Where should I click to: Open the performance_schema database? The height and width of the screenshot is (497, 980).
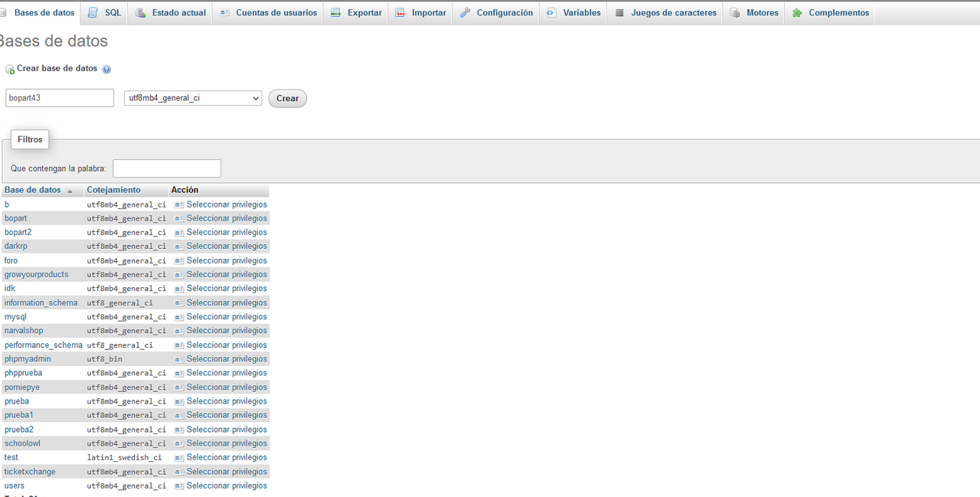coord(43,345)
